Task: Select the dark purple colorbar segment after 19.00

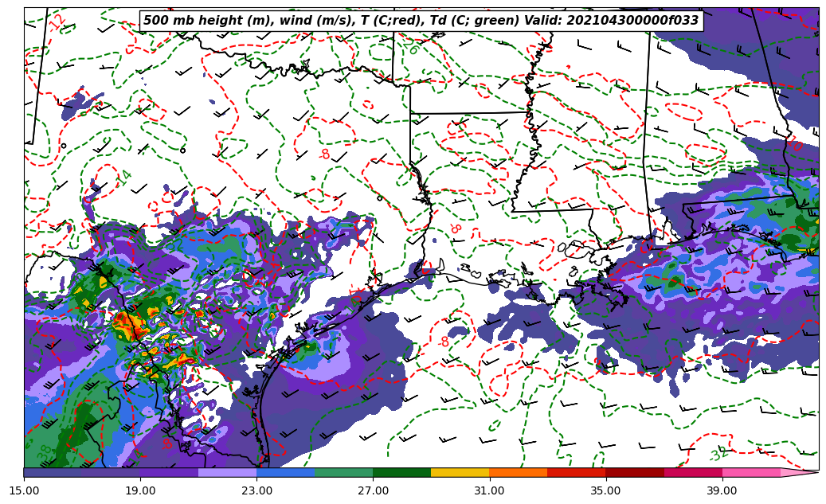Action: tap(169, 472)
